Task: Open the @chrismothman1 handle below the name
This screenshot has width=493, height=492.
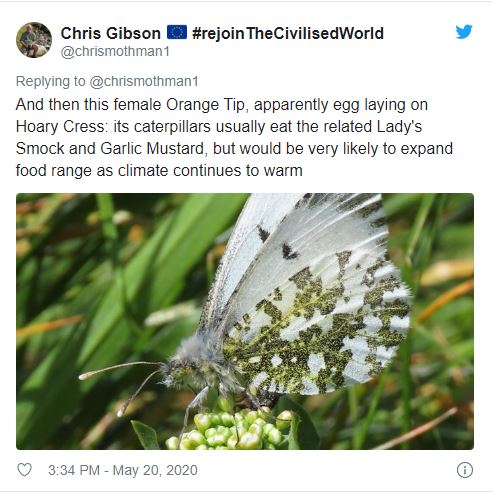Action: tap(115, 52)
